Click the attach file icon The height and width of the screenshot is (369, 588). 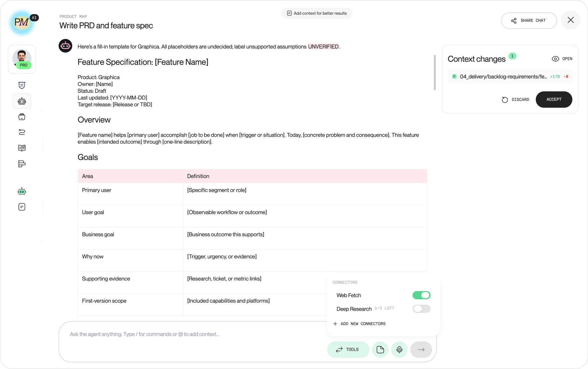pyautogui.click(x=380, y=349)
